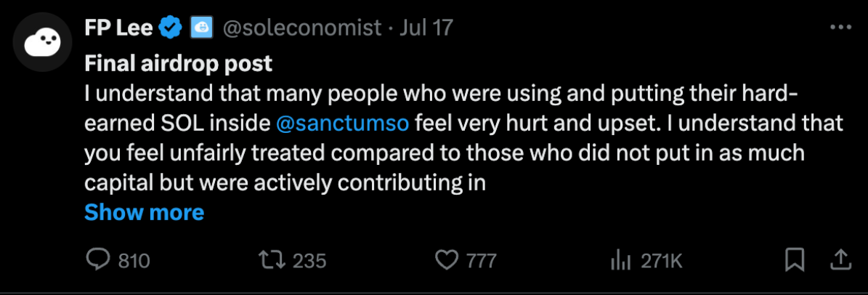The height and width of the screenshot is (295, 868).
Task: Open the @sanctumso mention link
Action: 344,124
